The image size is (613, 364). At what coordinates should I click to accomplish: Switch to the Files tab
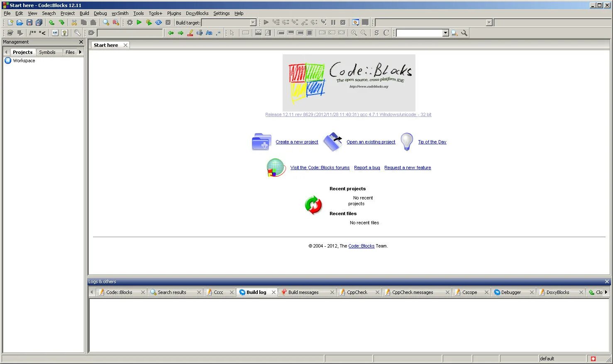click(x=70, y=52)
